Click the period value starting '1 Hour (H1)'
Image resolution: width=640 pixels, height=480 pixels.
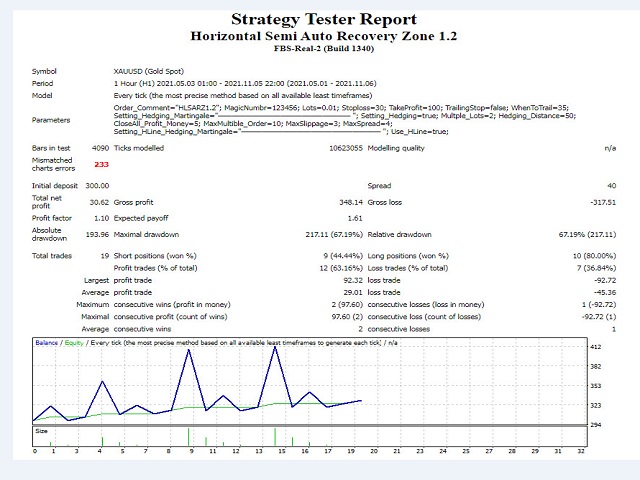tap(245, 84)
